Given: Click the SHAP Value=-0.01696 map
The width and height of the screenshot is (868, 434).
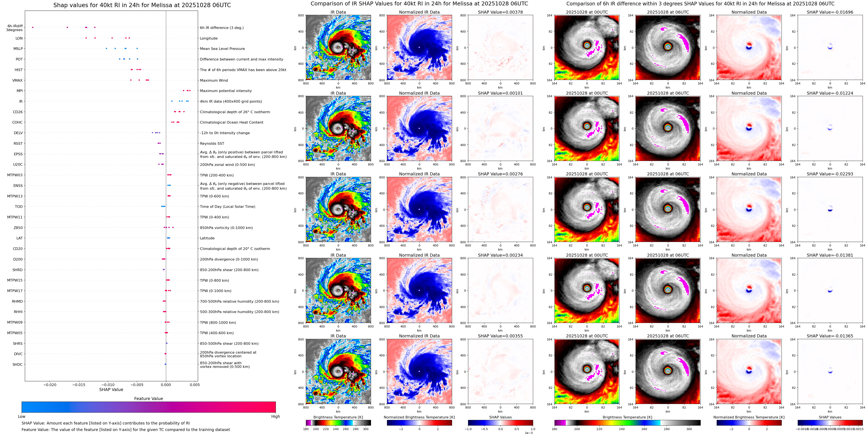Looking at the screenshot, I should (x=830, y=48).
